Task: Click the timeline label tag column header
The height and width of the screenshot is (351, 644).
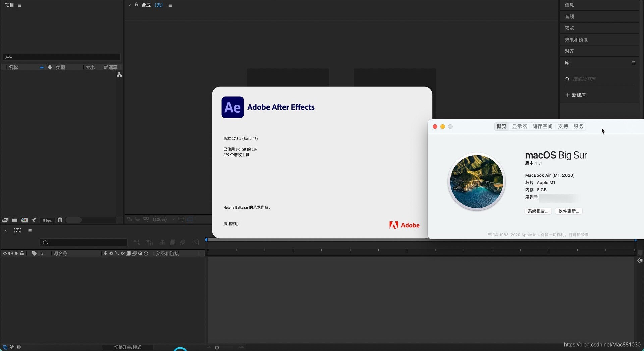Action: click(34, 253)
